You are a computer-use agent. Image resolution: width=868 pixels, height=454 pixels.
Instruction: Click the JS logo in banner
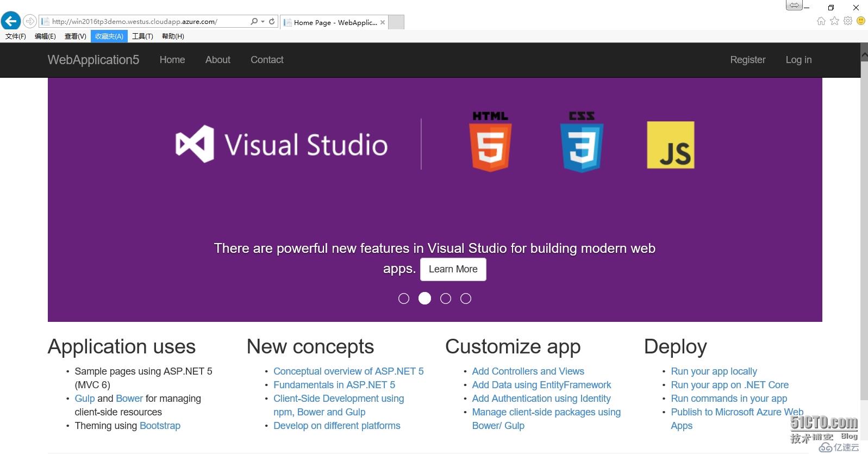click(x=671, y=145)
